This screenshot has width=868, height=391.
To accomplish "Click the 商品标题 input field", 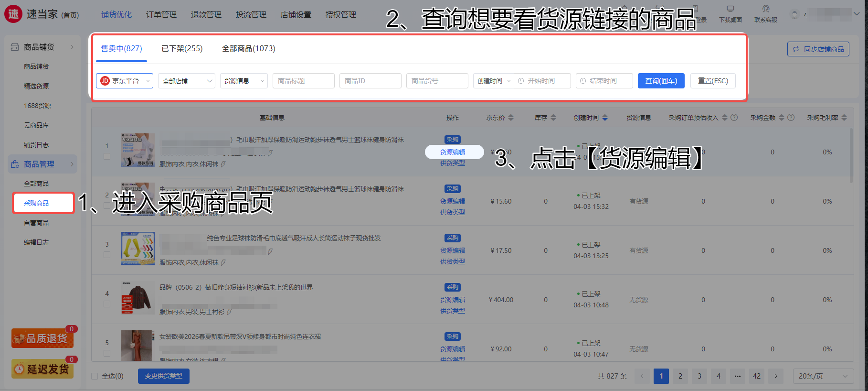I will (x=303, y=81).
